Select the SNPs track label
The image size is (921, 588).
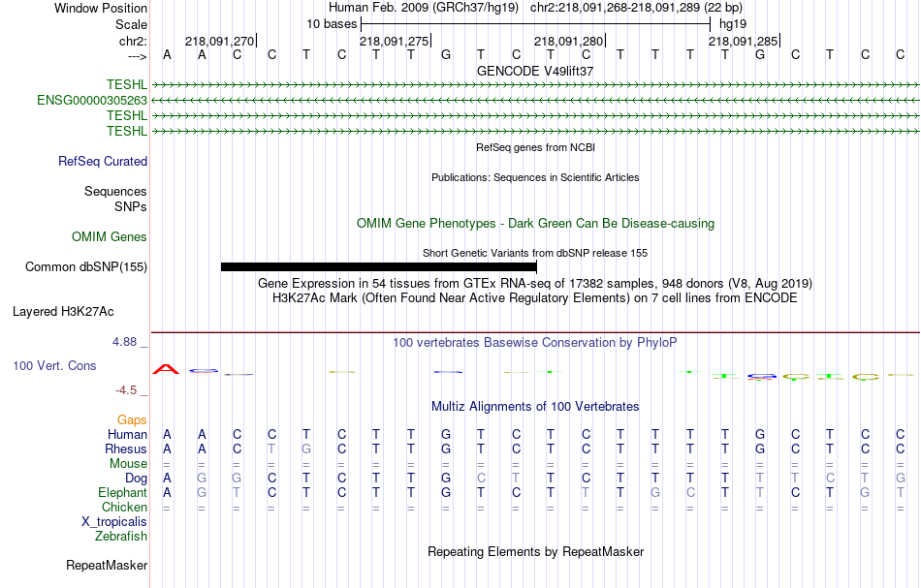131,206
